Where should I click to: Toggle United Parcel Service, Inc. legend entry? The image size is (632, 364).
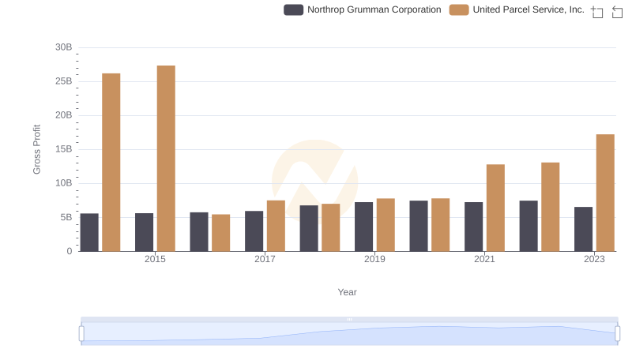(517, 9)
